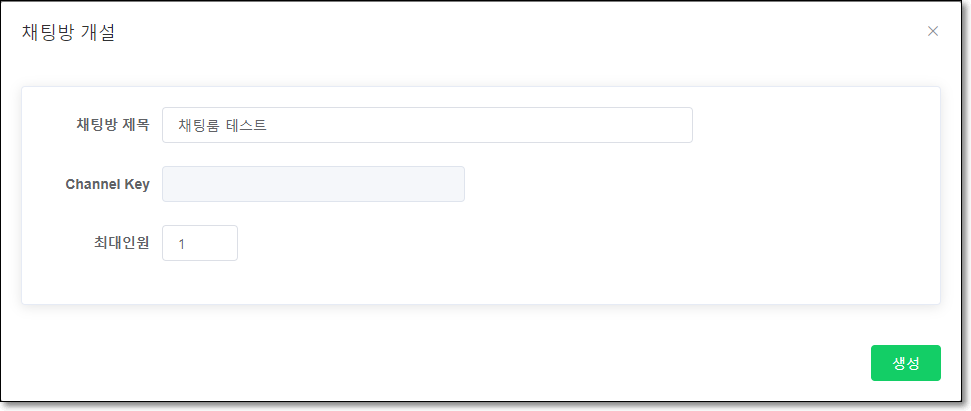Click the 최대인원 label
Viewport: 971px width, 411px height.
point(118,243)
